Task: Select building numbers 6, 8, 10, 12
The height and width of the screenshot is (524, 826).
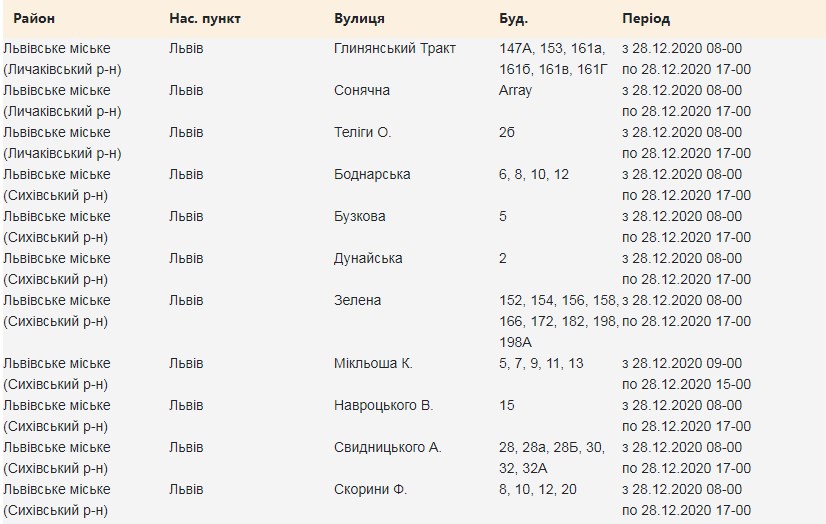Action: pyautogui.click(x=534, y=174)
